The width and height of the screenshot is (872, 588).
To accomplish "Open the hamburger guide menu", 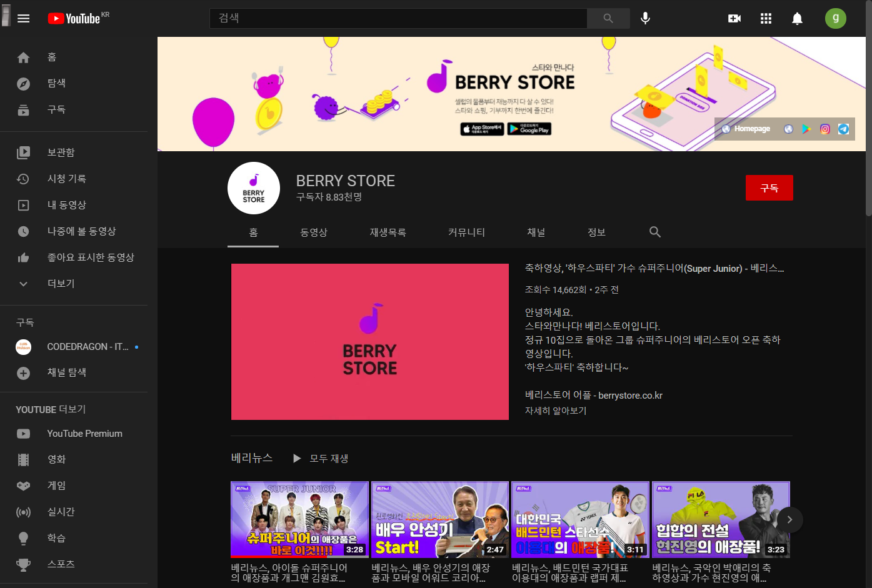I will [x=24, y=18].
